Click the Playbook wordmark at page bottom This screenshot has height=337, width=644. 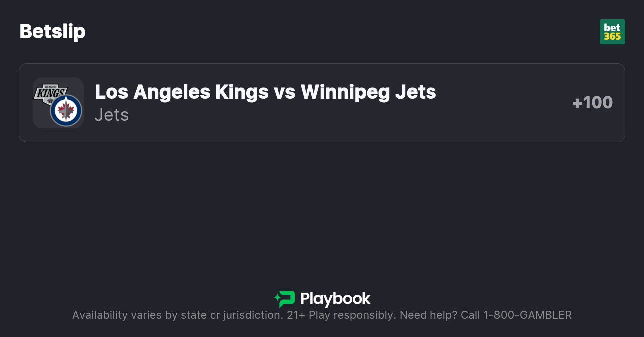click(336, 299)
